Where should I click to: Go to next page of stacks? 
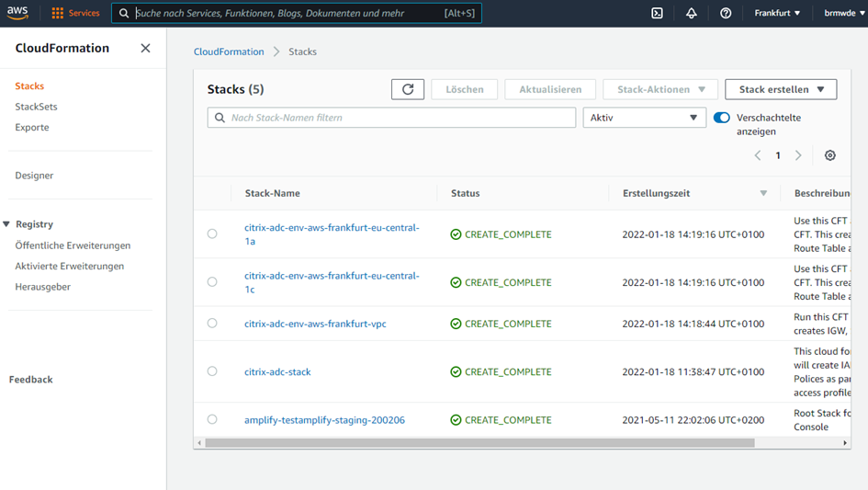(798, 155)
